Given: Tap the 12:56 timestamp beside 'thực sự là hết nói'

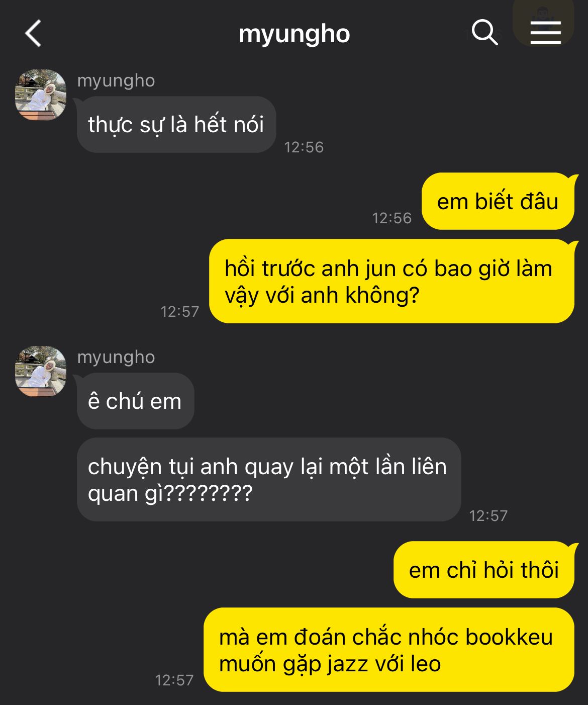Looking at the screenshot, I should [x=304, y=147].
